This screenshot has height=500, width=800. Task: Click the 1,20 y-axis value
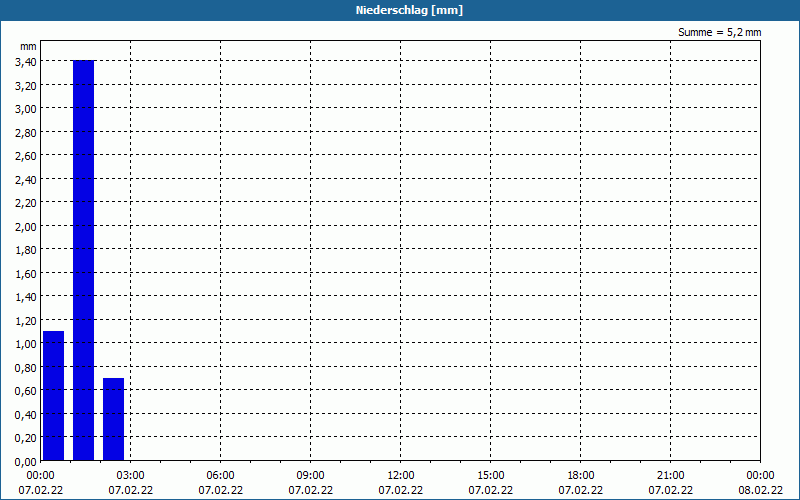point(26,321)
